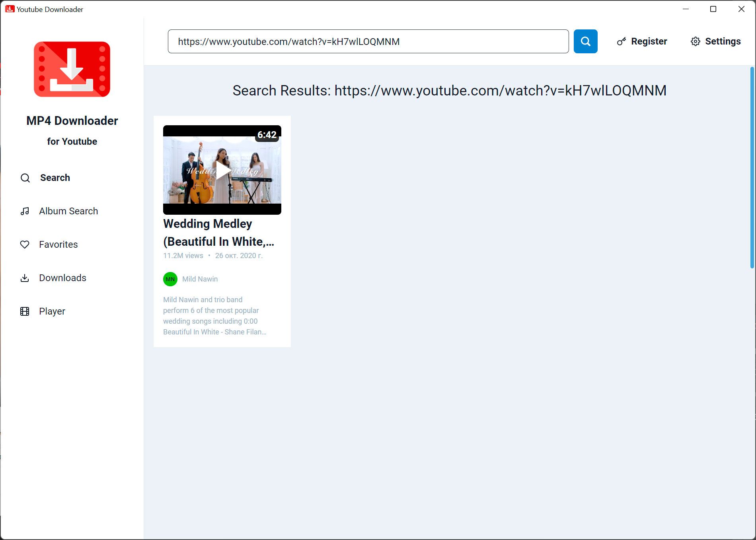
Task: Click the key icon beside Register
Action: coord(621,42)
